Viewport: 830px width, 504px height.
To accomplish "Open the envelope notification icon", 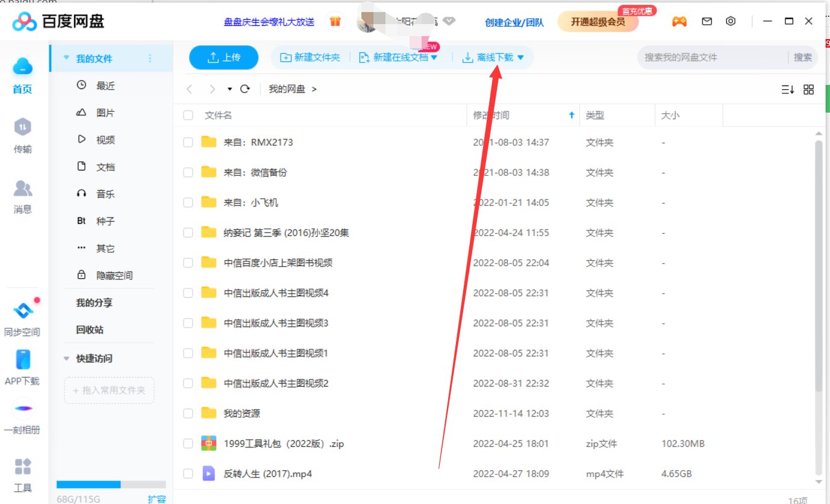I will (706, 20).
